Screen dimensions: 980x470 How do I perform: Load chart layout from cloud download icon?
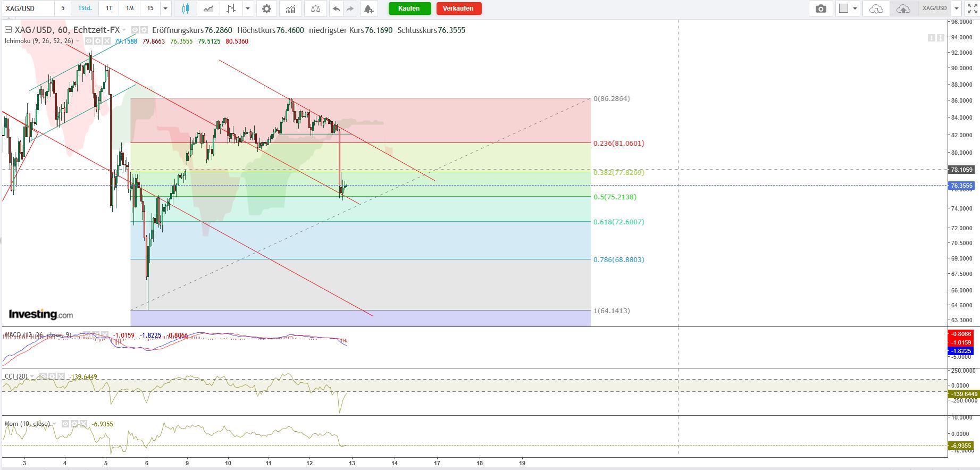pos(876,9)
